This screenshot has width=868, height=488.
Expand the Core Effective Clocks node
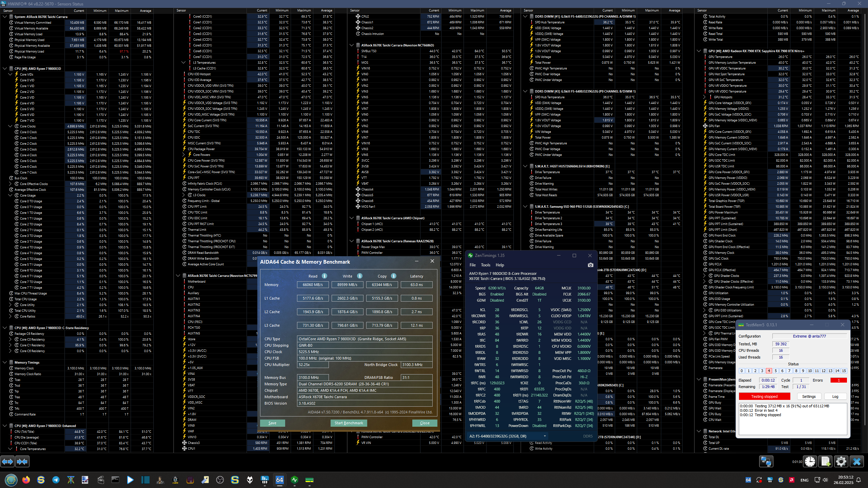[10, 184]
